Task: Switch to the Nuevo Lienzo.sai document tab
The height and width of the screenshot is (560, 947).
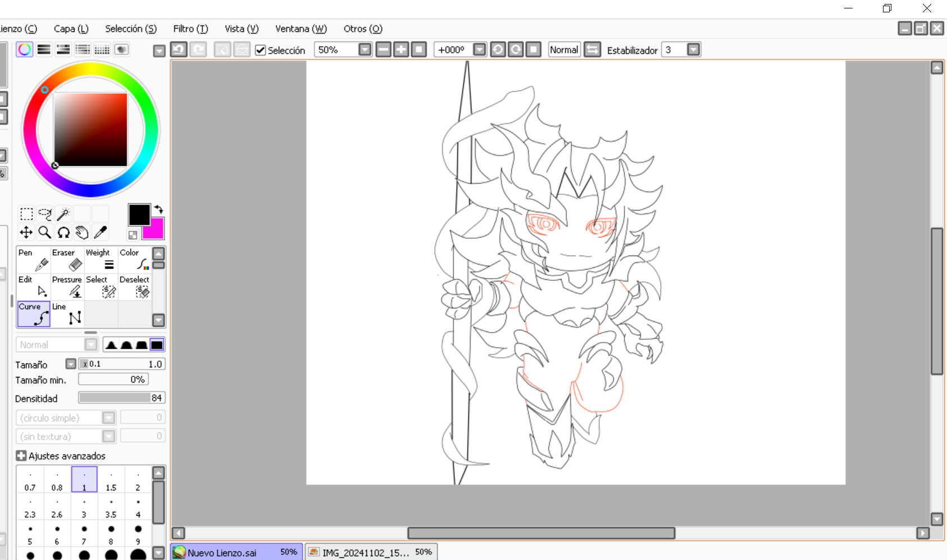Action: [236, 552]
